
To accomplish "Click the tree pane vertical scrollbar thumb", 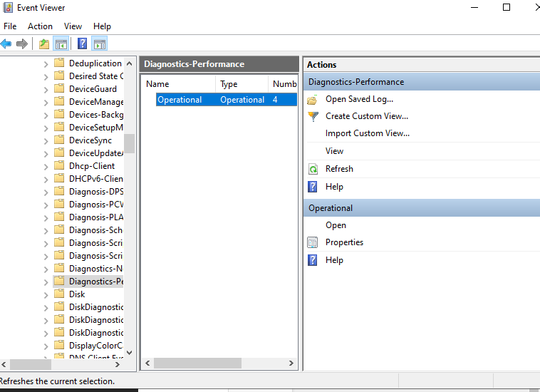I will pos(130,143).
